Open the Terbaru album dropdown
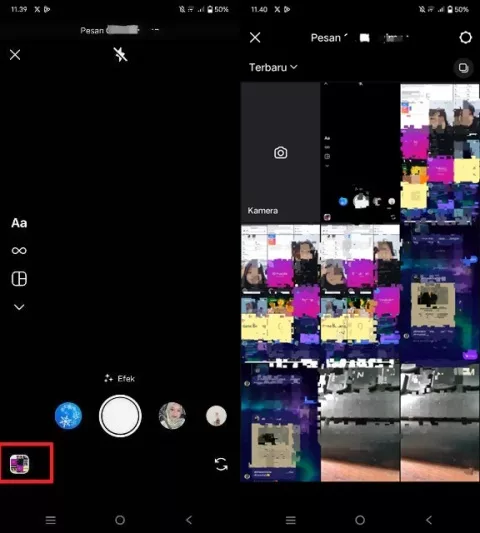 click(273, 67)
